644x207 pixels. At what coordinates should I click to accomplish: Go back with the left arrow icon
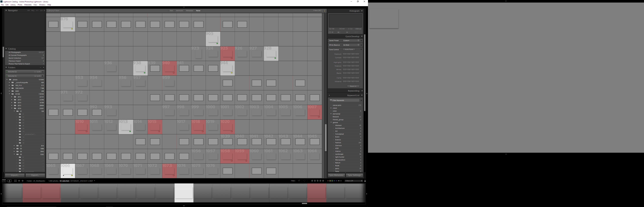19,181
